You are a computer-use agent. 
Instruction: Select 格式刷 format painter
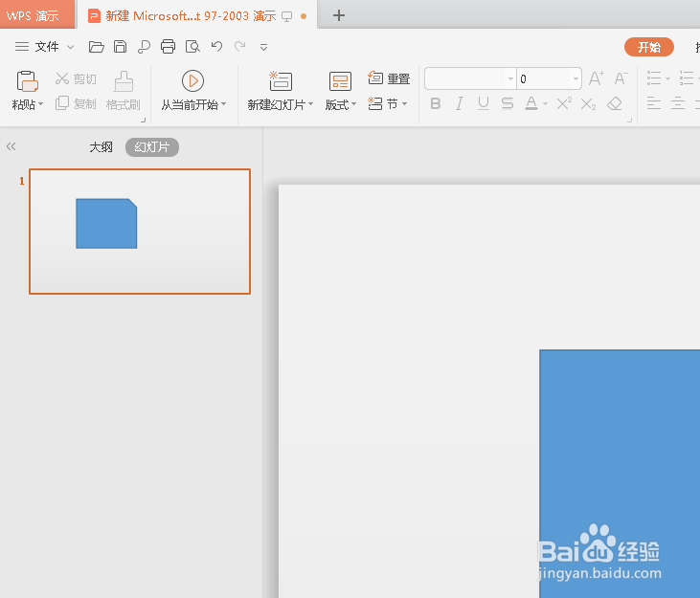pos(124,91)
